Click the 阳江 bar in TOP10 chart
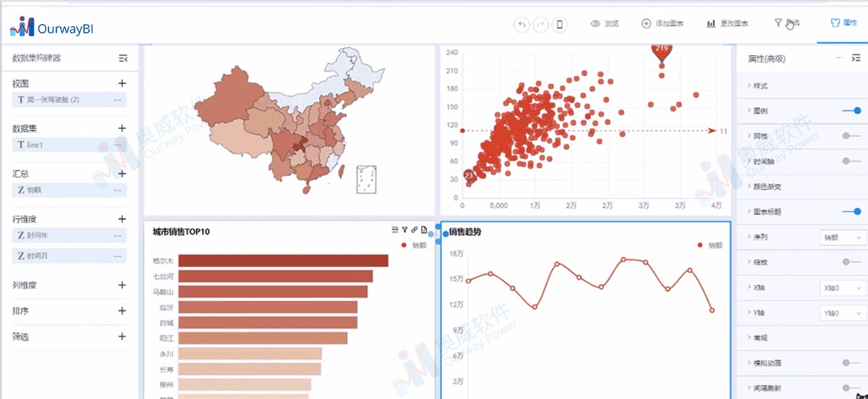The width and height of the screenshot is (868, 399). pyautogui.click(x=263, y=338)
